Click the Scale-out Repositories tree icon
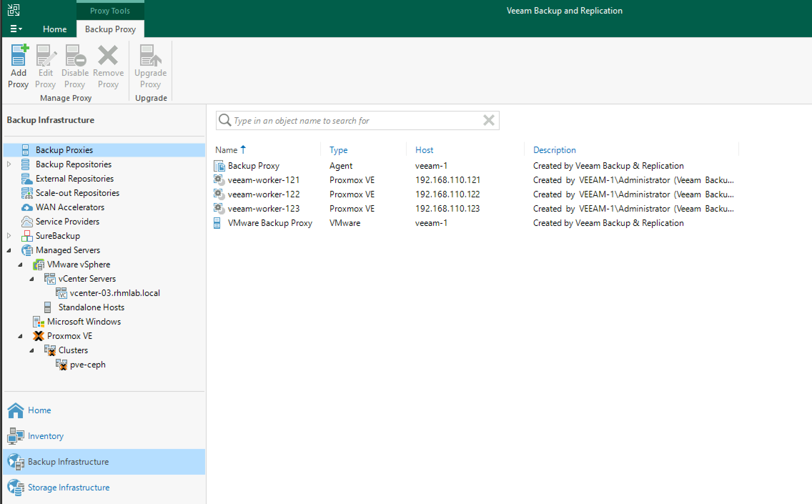812x504 pixels. 27,193
